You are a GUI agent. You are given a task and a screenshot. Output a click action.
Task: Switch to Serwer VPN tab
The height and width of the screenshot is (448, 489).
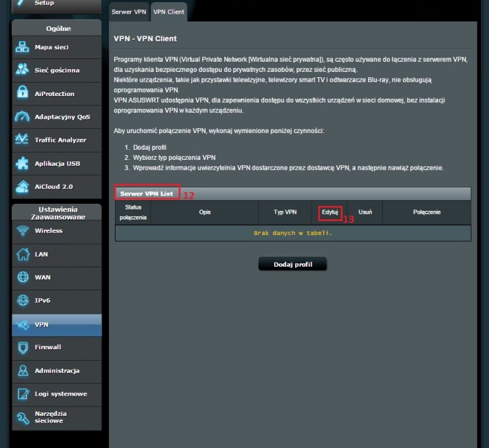click(x=129, y=12)
